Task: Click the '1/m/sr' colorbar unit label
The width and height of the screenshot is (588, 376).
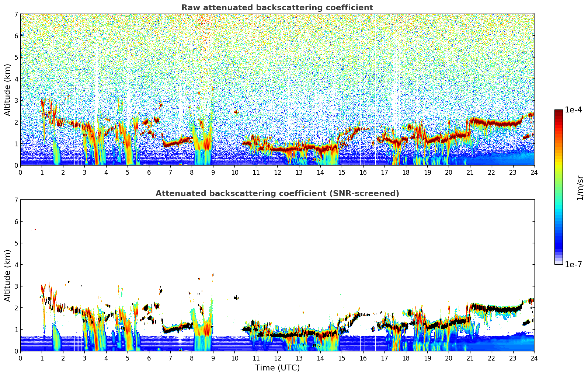Action: tap(580, 188)
